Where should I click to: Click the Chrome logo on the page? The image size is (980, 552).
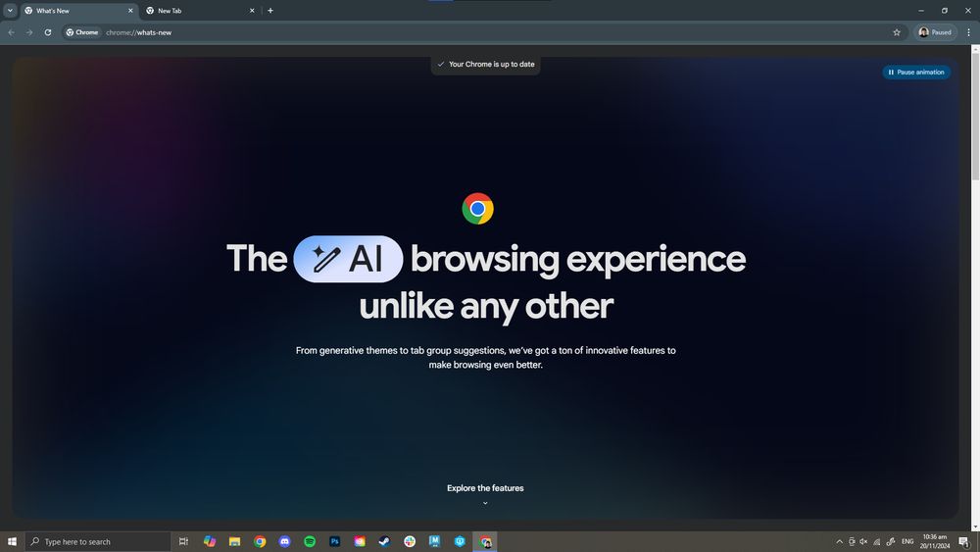tap(477, 209)
